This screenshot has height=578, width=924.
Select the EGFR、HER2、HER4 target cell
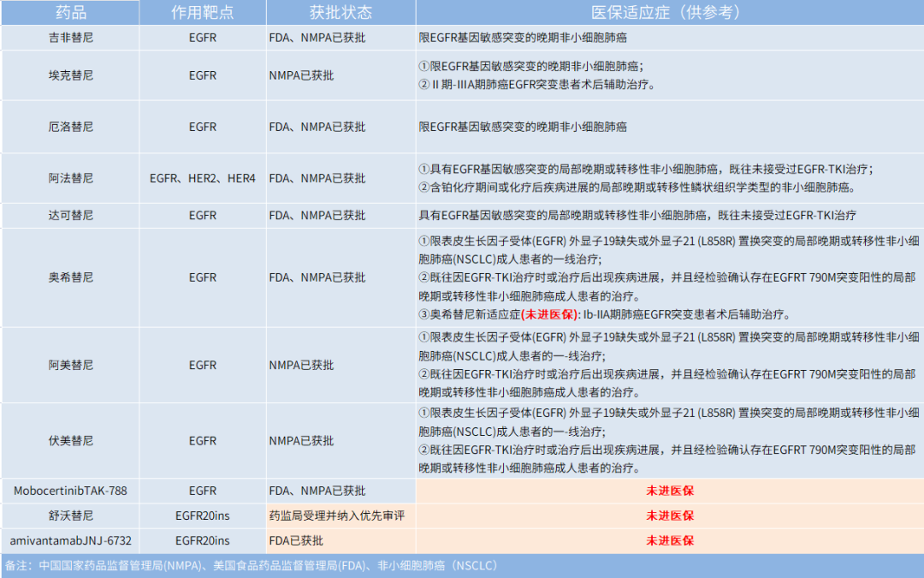click(204, 178)
